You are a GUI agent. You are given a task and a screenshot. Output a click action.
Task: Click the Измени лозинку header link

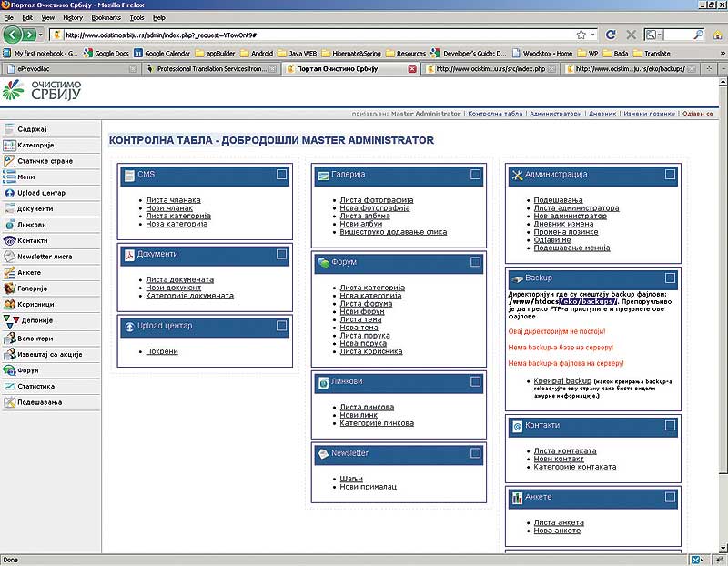[649, 114]
